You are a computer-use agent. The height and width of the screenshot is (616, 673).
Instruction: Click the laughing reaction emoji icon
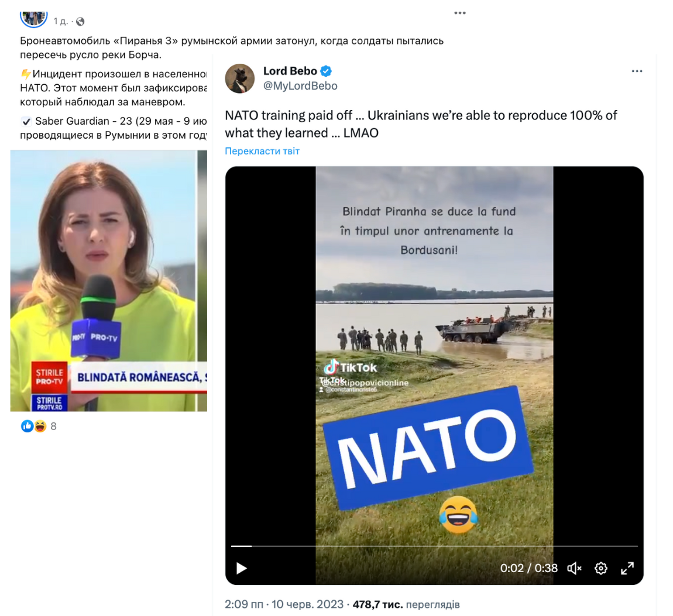click(40, 426)
